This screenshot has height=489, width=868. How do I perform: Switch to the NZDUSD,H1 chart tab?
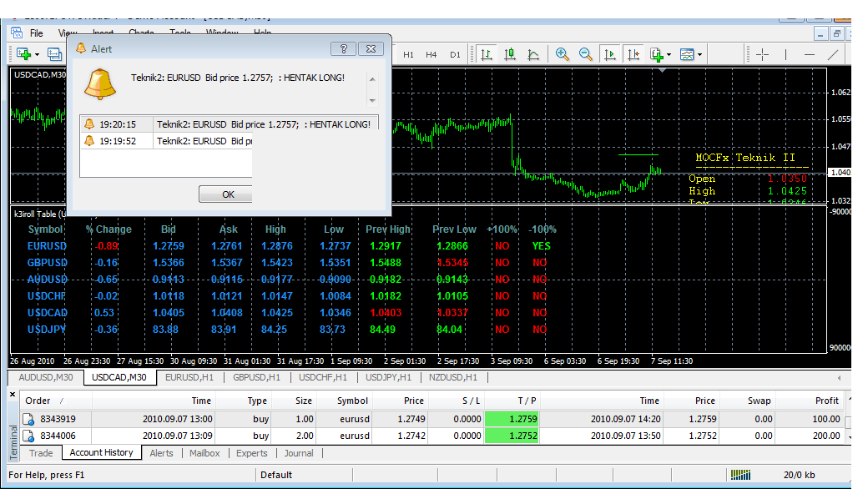(453, 377)
